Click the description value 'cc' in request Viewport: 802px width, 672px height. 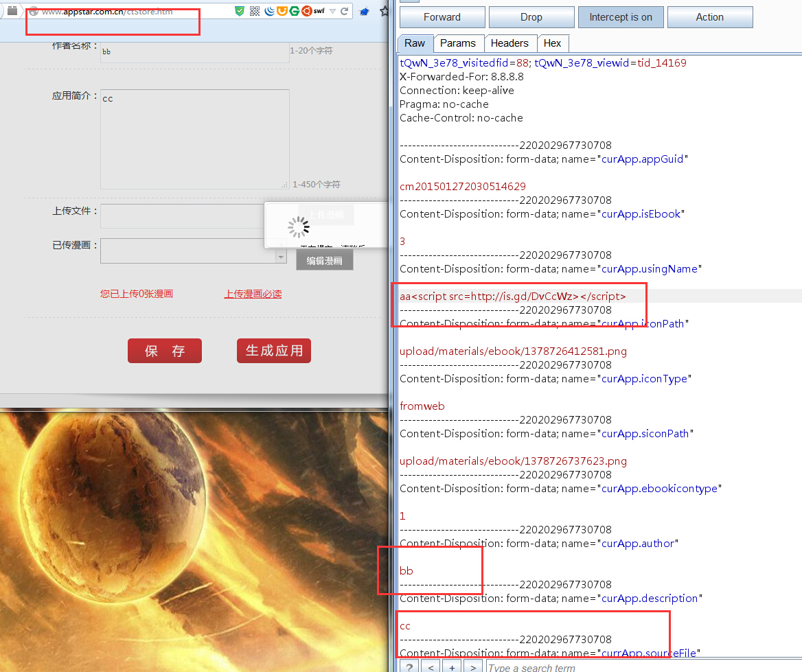click(x=405, y=626)
